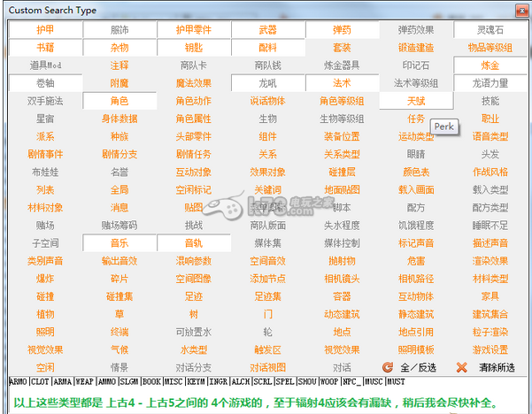Viewport: 532px width, 414px height.
Task: Click the ARMO code in bottom strip
Action: pos(19,382)
